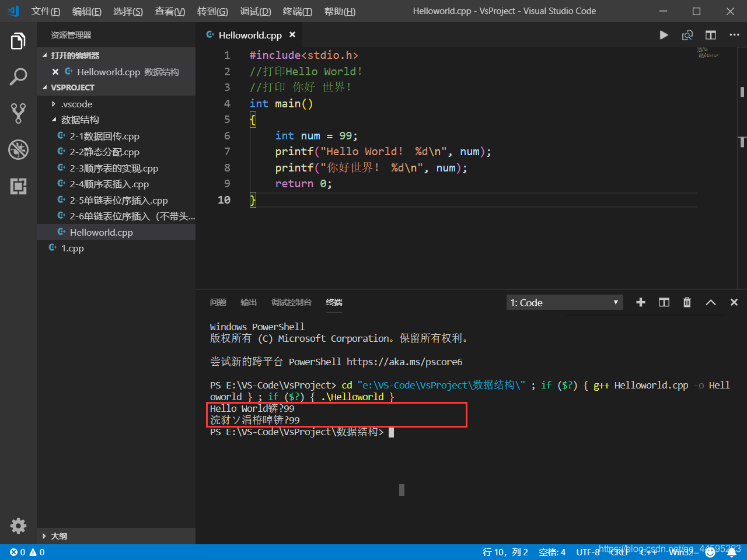Viewport: 747px width, 560px height.
Task: Collapse the 打开的编辑器 section
Action: 116,55
